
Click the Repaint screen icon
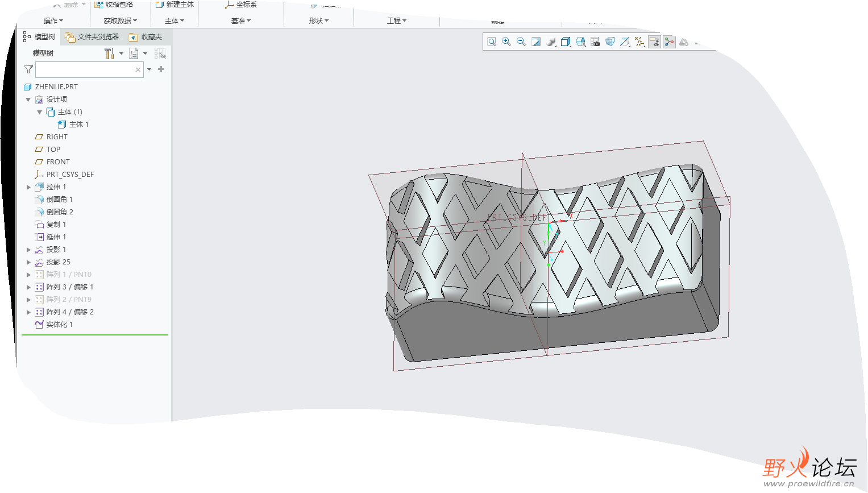tap(536, 42)
